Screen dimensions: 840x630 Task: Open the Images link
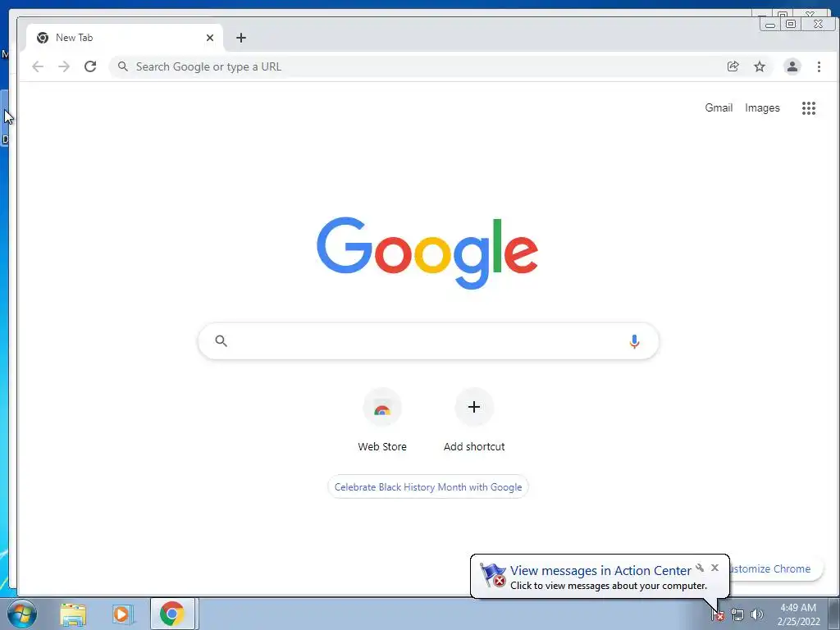pyautogui.click(x=762, y=107)
